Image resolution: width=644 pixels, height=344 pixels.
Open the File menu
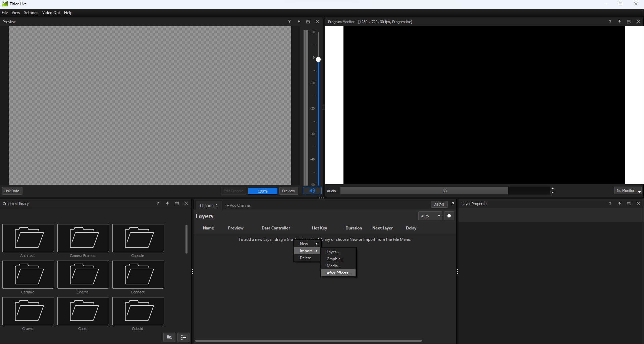pos(5,13)
